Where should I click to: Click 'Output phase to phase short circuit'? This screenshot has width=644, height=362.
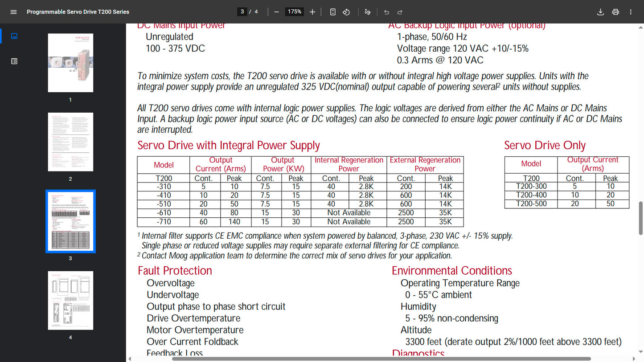(216, 307)
